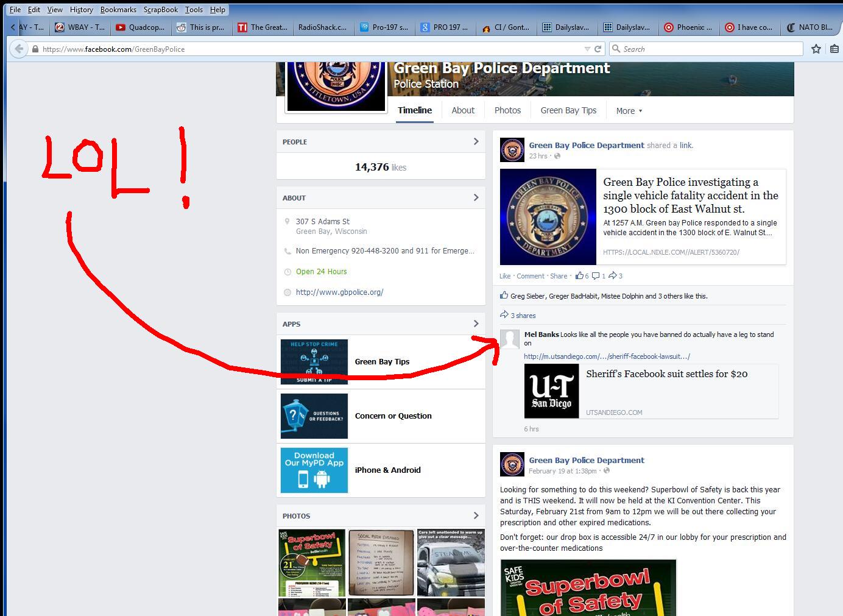Open the Download Our MyPD App thumbnail

(x=314, y=470)
